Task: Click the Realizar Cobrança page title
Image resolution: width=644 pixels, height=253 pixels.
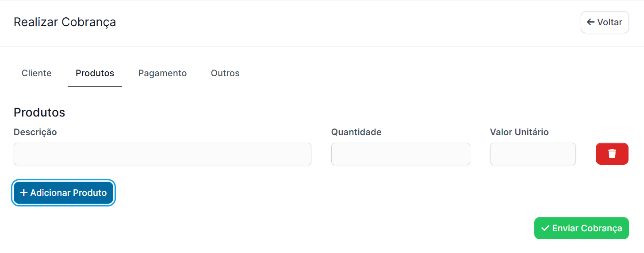Action: click(65, 22)
